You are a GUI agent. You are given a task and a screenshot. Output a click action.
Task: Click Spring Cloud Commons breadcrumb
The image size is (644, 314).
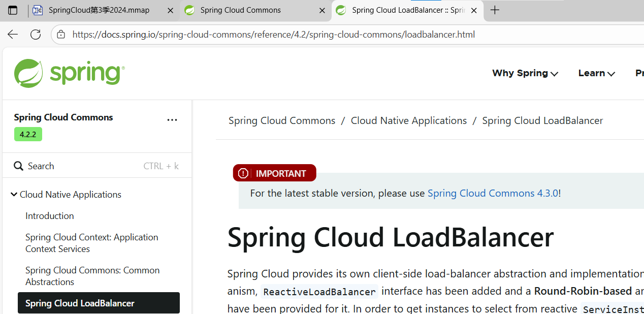[x=282, y=120]
